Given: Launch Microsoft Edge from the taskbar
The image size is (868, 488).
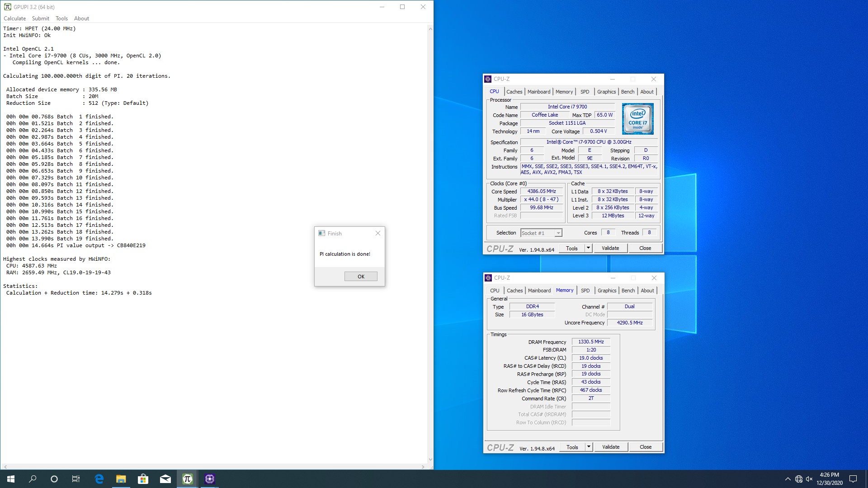Looking at the screenshot, I should [x=99, y=479].
